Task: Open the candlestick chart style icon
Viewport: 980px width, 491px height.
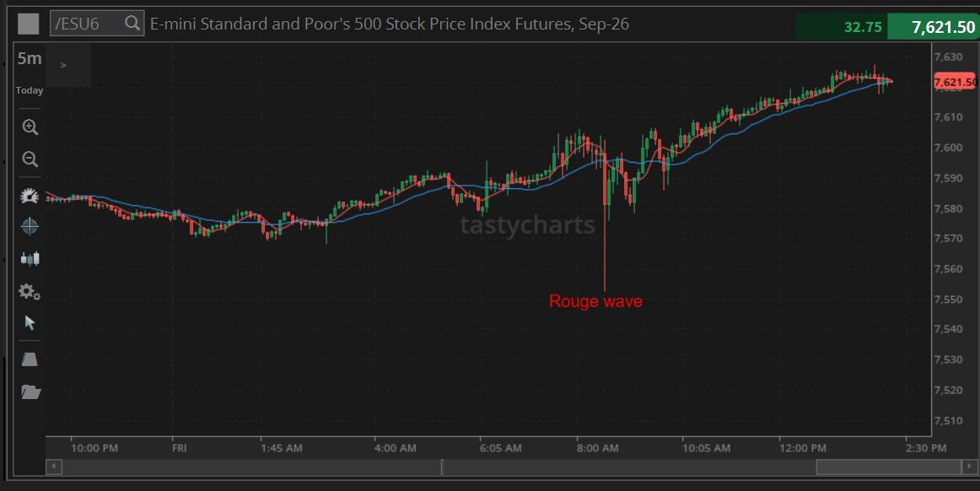Action: (x=30, y=258)
